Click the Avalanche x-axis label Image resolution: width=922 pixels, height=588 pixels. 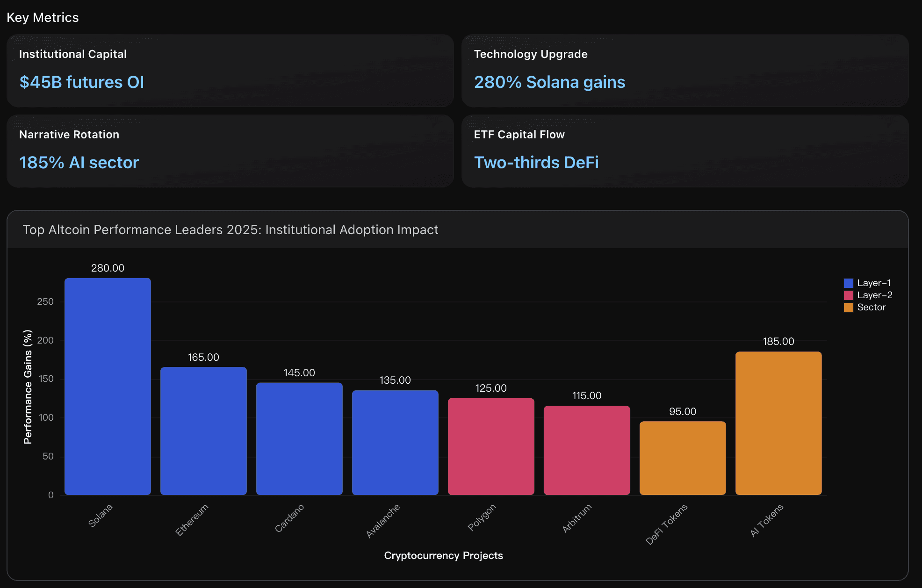tap(383, 521)
